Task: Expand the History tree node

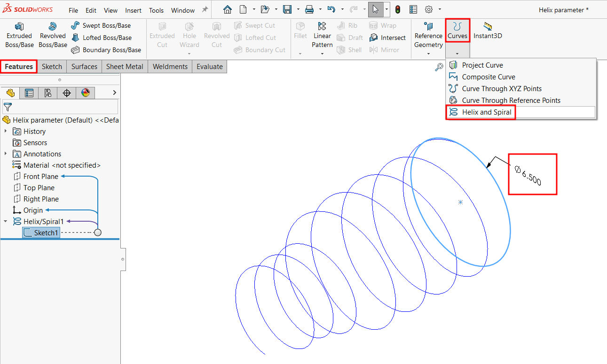Action: (6, 132)
